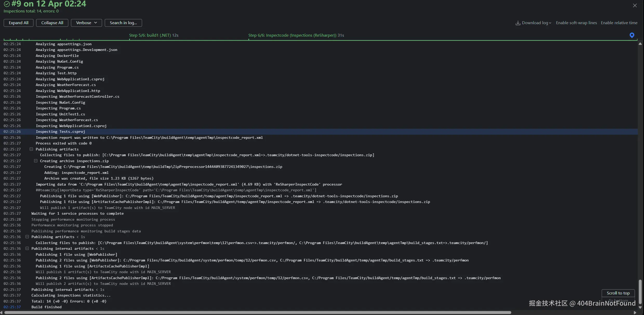The height and width of the screenshot is (315, 644).
Task: Click the vertical scrollbar up arrow
Action: 640,44
